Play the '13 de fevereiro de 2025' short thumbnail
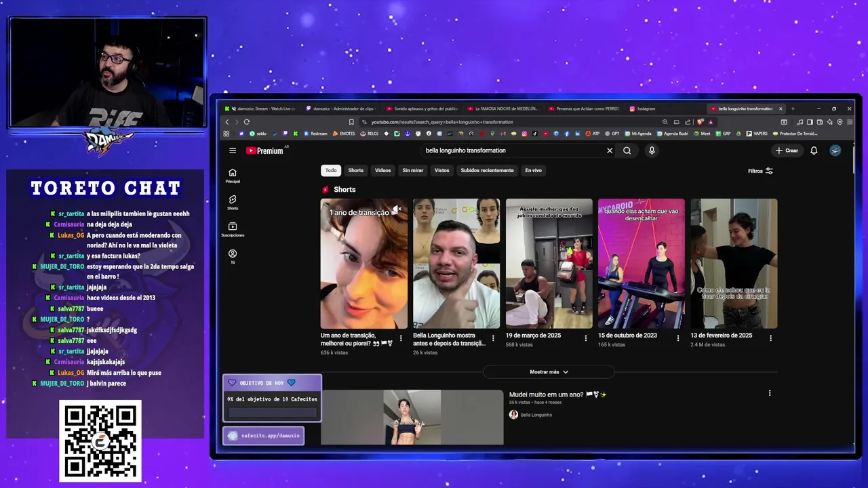The height and width of the screenshot is (488, 868). pos(734,264)
